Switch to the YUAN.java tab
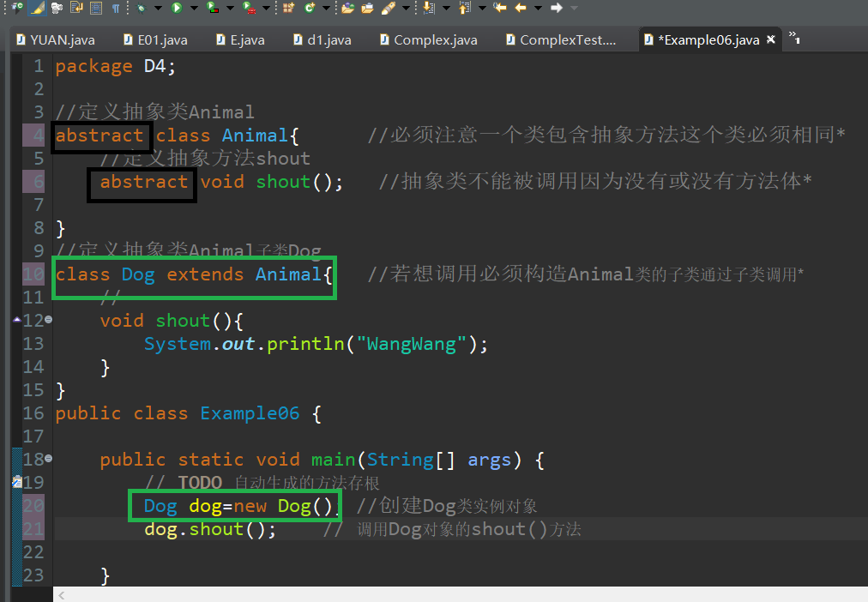Viewport: 868px width, 602px height. point(56,39)
